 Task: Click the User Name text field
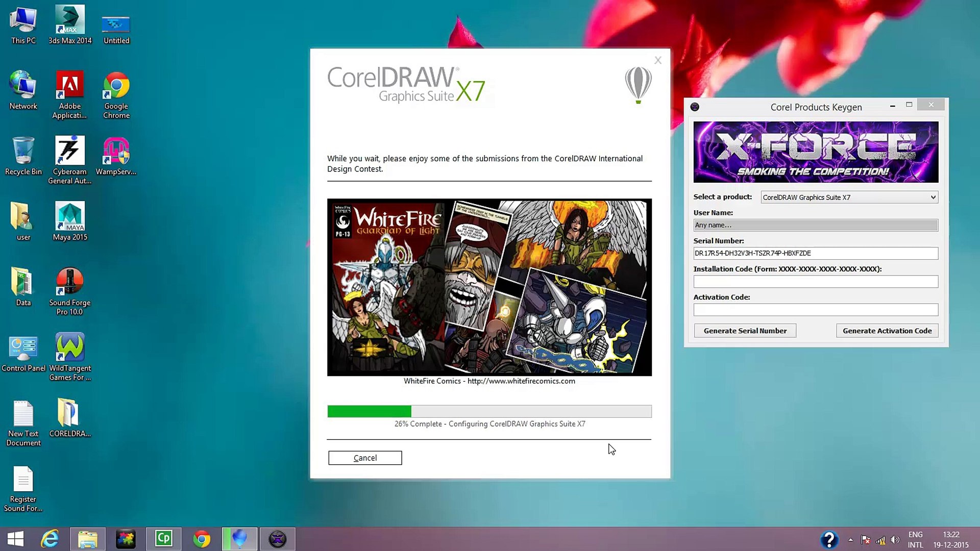point(815,225)
